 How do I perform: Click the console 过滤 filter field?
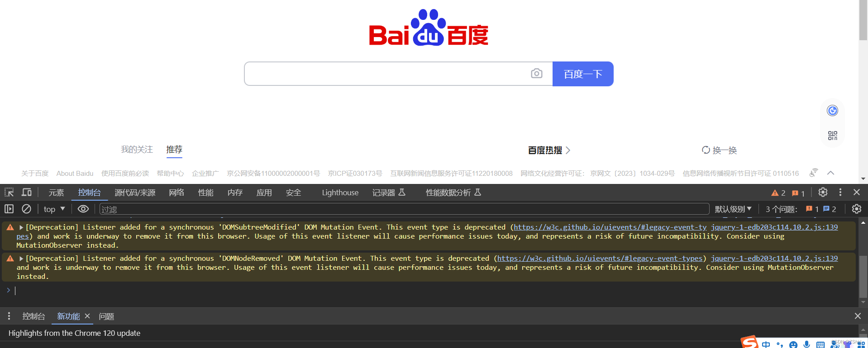[x=404, y=209]
